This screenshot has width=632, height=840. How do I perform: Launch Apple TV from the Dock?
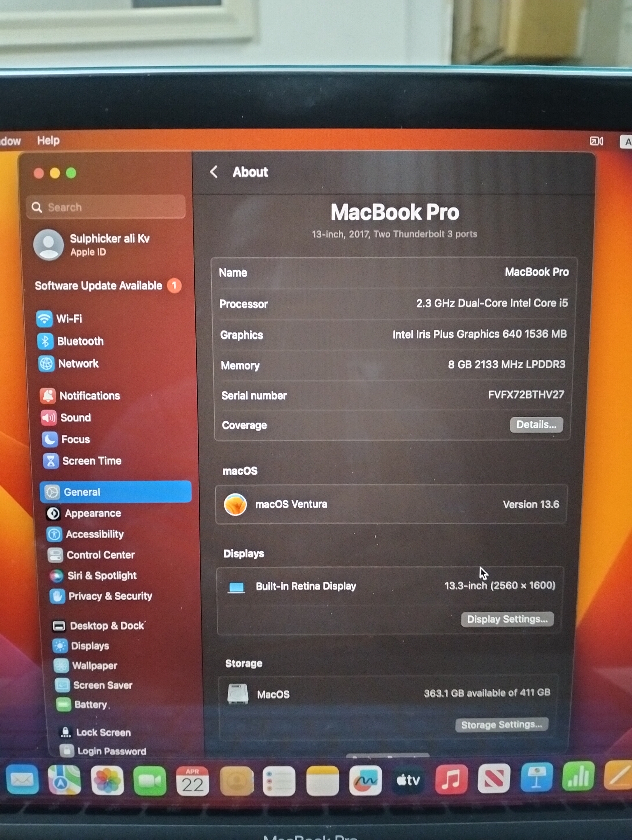coord(408,780)
